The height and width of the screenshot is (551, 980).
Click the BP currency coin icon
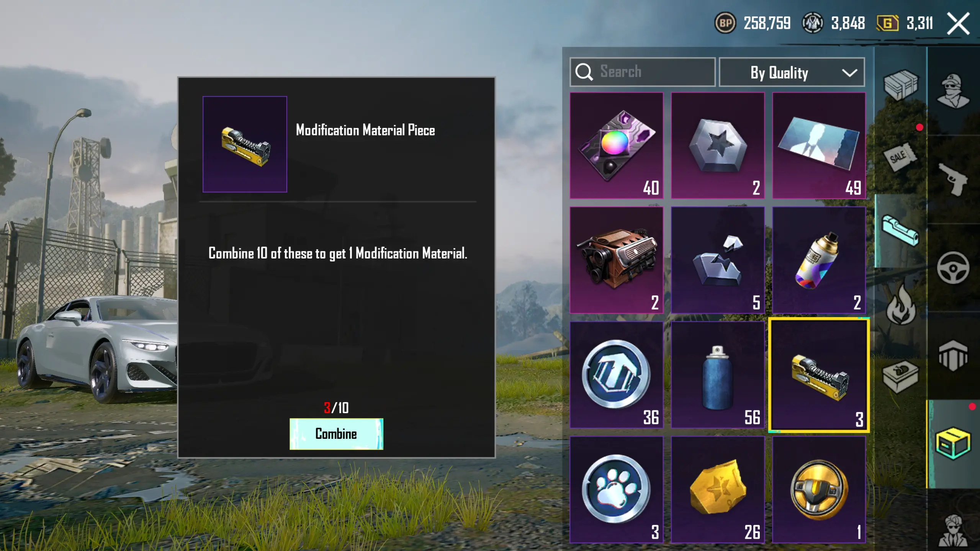tap(725, 23)
